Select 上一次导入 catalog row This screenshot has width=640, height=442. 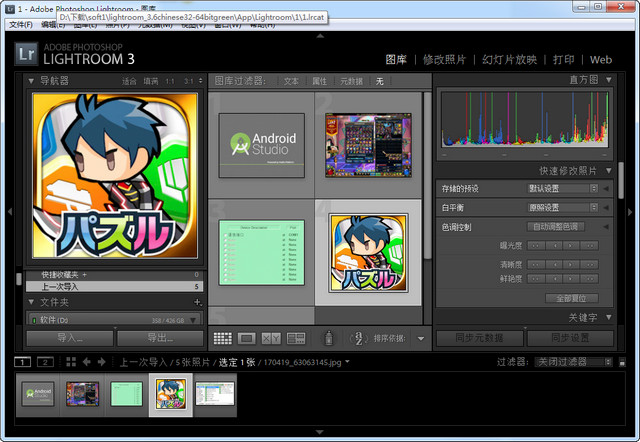tap(114, 287)
